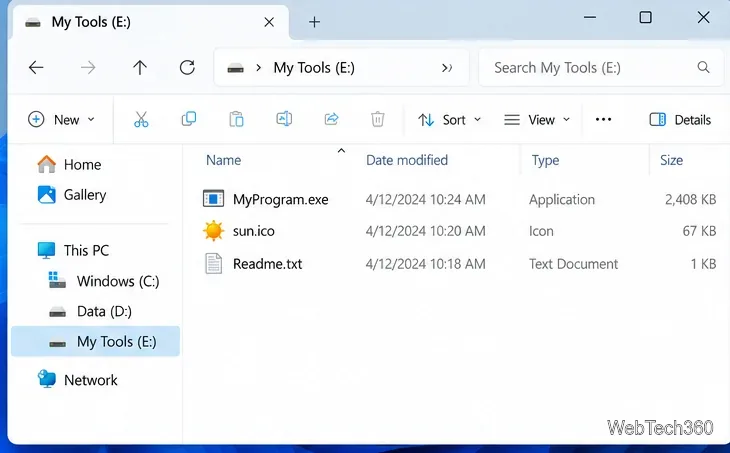The image size is (730, 453).
Task: Refresh the current folder view
Action: [x=187, y=68]
